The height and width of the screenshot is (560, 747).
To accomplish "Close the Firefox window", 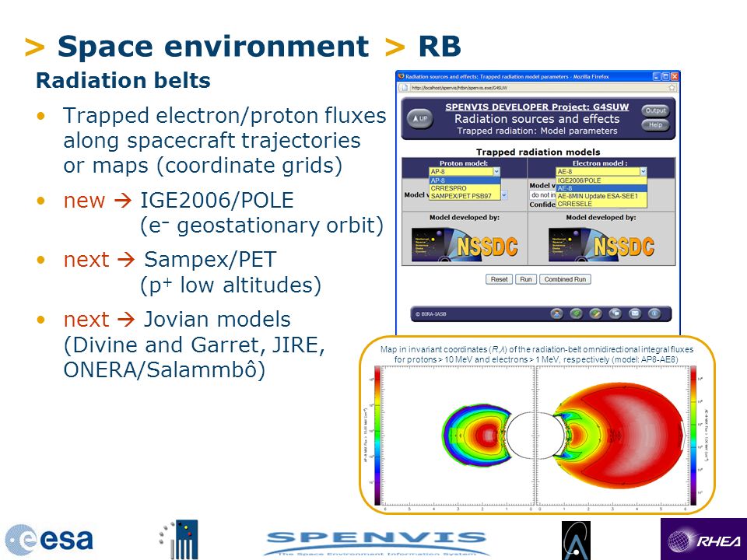I will 675,76.
